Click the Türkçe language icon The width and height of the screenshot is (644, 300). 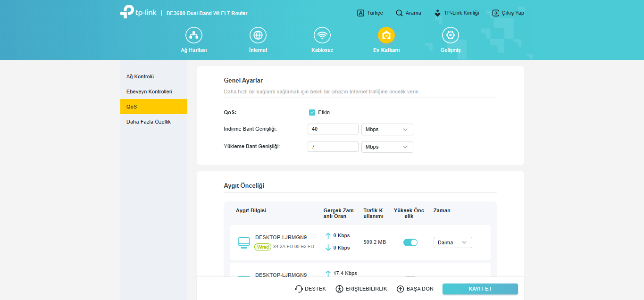(361, 13)
